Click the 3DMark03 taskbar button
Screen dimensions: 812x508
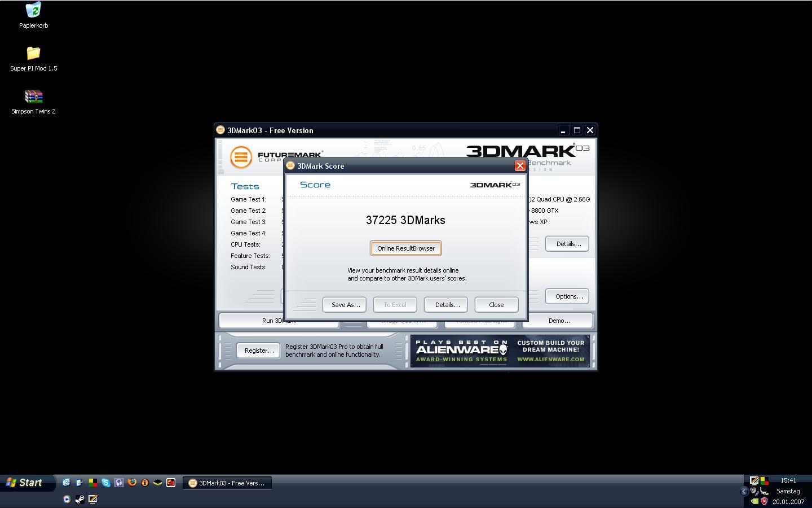[x=227, y=483]
